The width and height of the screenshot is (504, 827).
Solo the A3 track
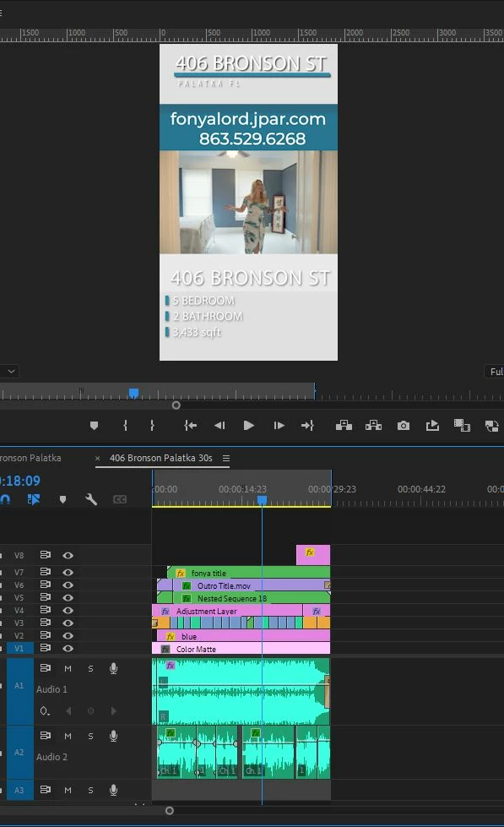click(90, 790)
